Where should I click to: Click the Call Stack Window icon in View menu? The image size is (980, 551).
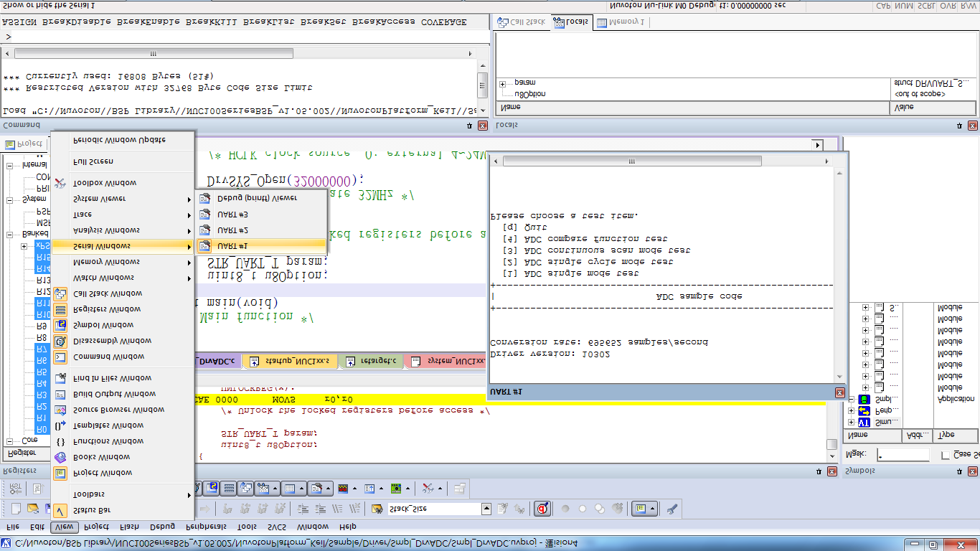[60, 293]
